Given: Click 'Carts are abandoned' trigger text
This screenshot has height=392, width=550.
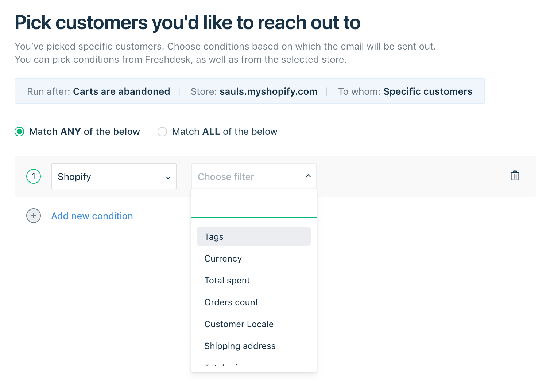Looking at the screenshot, I should (x=121, y=91).
